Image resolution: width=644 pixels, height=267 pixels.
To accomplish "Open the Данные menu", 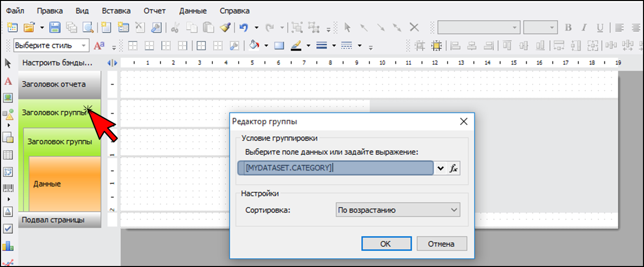I will click(193, 10).
